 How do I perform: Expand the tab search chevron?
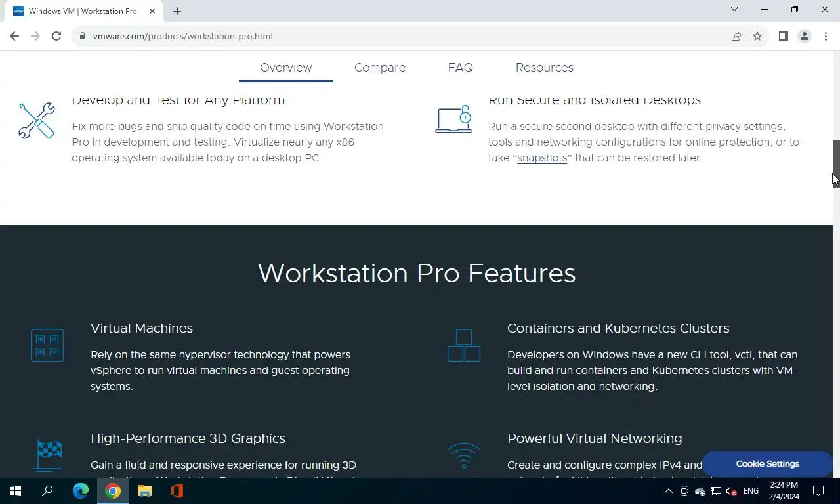coord(734,9)
